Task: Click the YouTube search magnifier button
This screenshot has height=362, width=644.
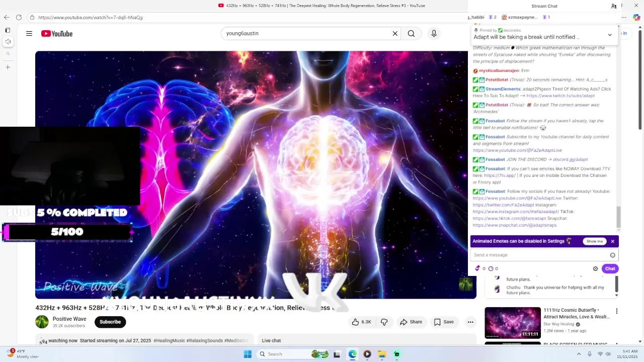Action: pos(411,34)
